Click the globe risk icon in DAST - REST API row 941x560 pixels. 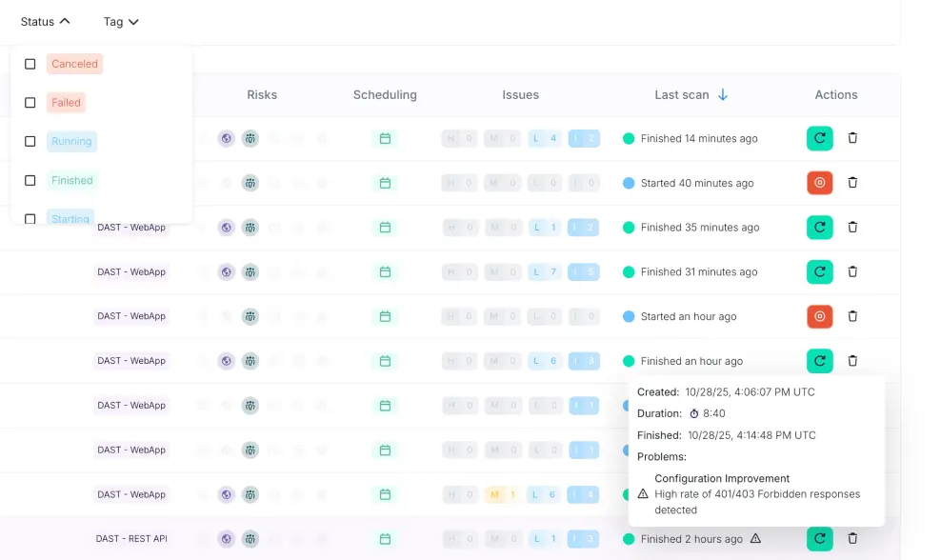226,539
